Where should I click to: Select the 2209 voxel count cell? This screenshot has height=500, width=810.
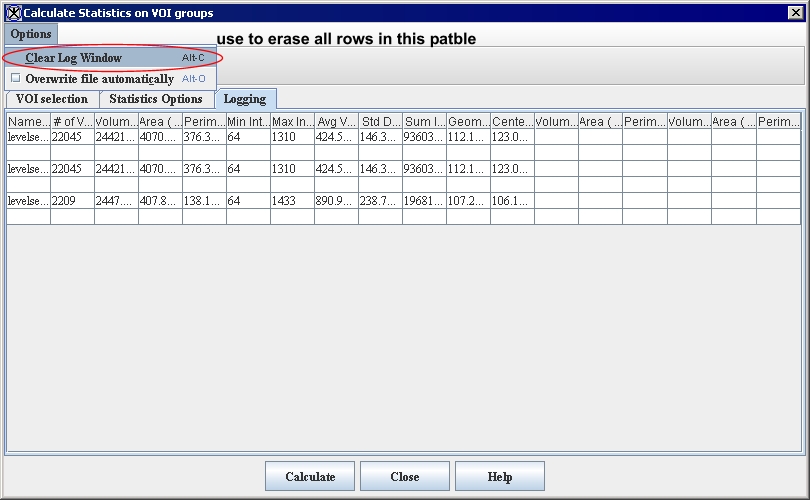coord(72,201)
